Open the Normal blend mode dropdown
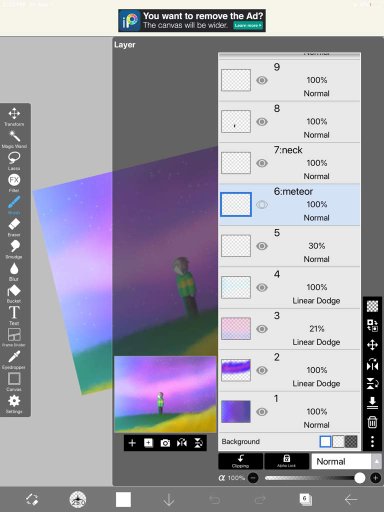Screen dimensions: 384x512 click(346, 461)
